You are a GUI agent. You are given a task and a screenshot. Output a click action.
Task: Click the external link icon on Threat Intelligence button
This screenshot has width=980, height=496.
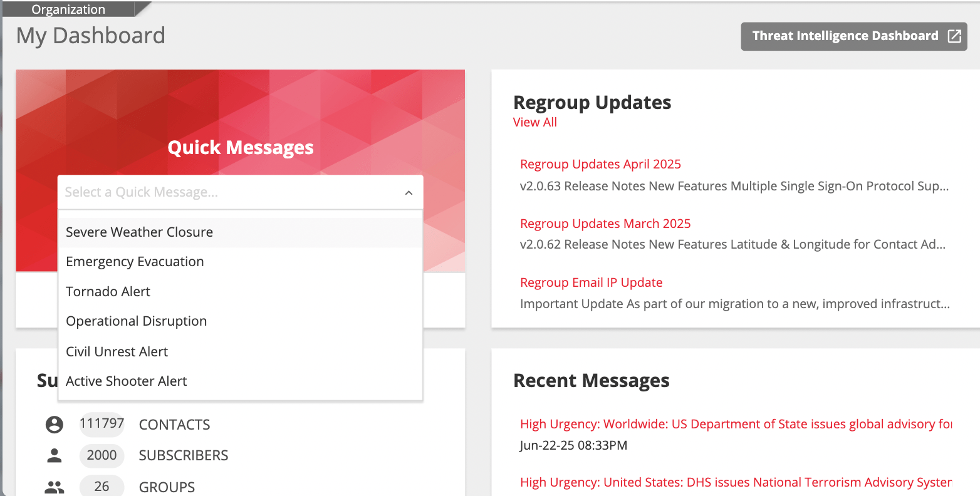pos(954,36)
